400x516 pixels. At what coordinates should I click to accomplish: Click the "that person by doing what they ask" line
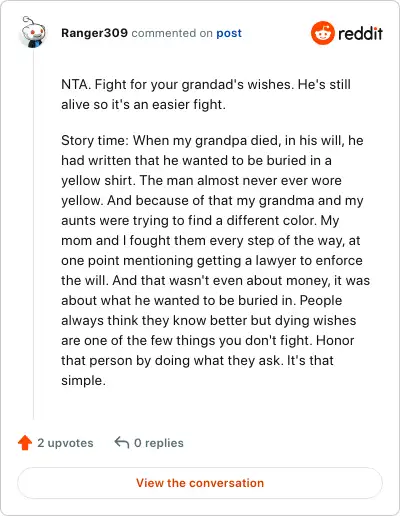click(x=197, y=361)
